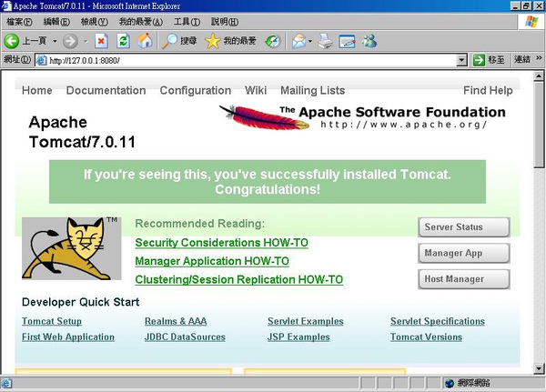Open the JDBC DataSources link
The image size is (546, 392).
[x=185, y=337]
